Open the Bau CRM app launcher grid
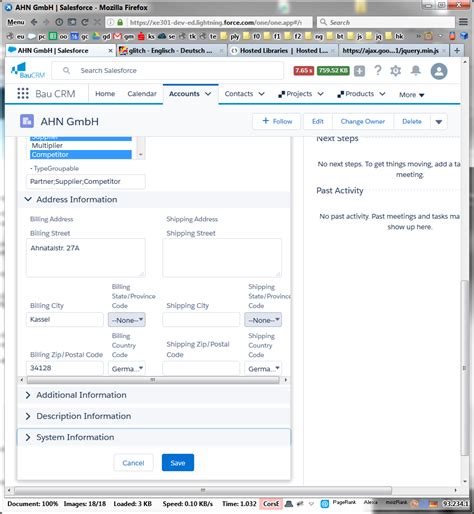This screenshot has width=474, height=514. point(23,94)
